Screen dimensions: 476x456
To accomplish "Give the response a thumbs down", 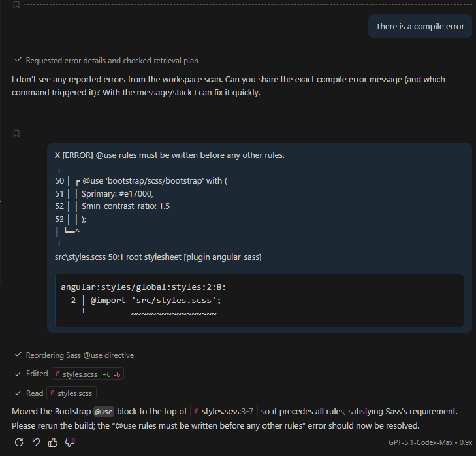I will coord(70,442).
